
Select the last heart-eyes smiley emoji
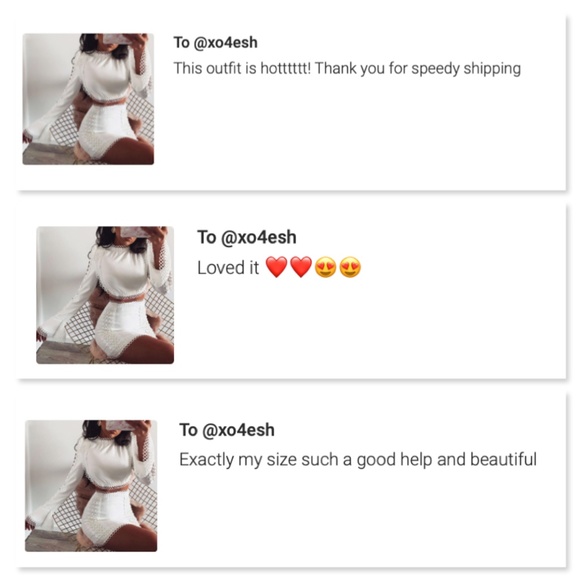click(350, 267)
